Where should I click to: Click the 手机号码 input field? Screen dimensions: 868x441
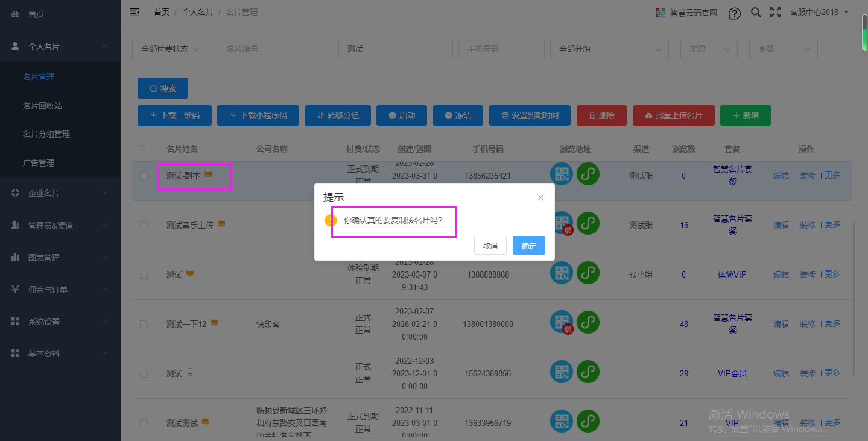tap(501, 49)
